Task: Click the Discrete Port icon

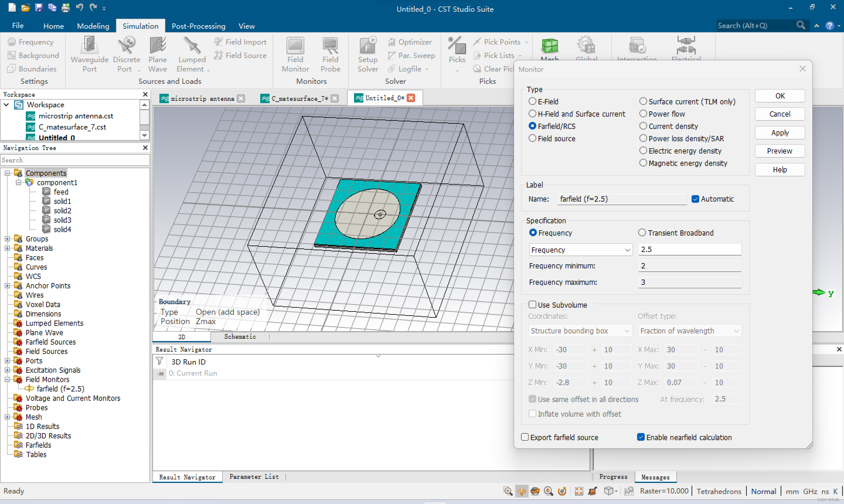Action: pos(126,45)
